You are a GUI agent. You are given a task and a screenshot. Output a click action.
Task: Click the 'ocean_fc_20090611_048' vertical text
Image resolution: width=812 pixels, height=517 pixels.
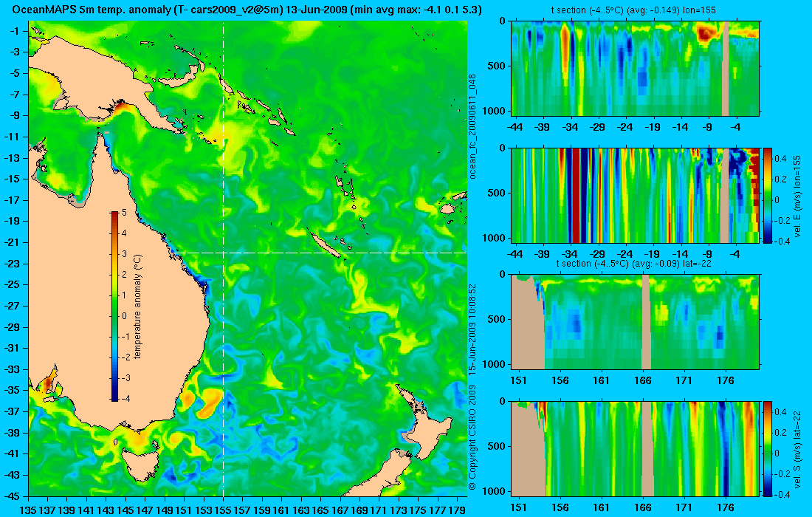click(x=472, y=126)
